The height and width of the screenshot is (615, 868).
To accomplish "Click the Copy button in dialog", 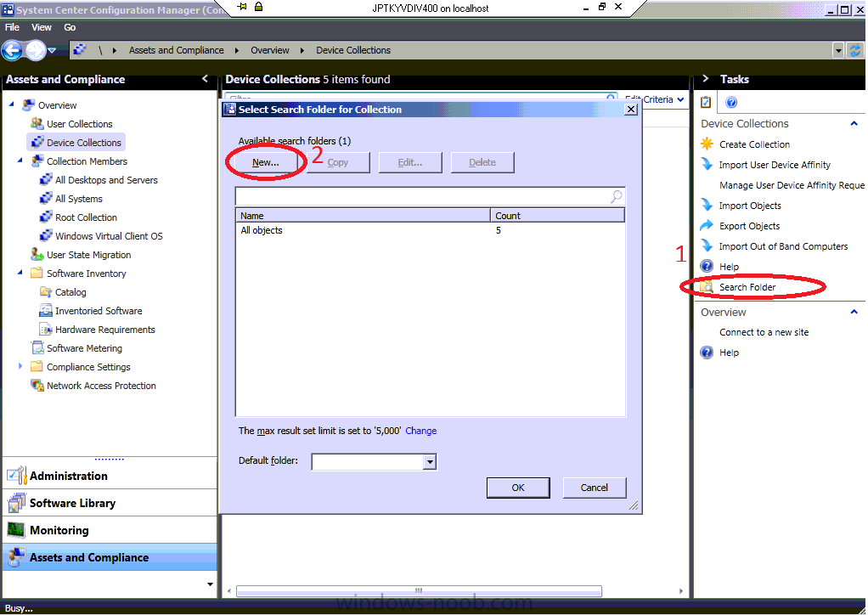I will (x=338, y=162).
